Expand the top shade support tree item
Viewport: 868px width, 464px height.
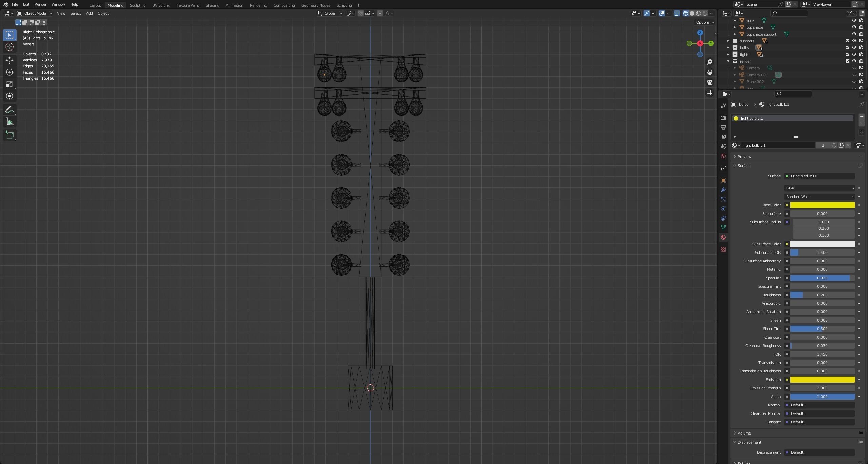(734, 34)
